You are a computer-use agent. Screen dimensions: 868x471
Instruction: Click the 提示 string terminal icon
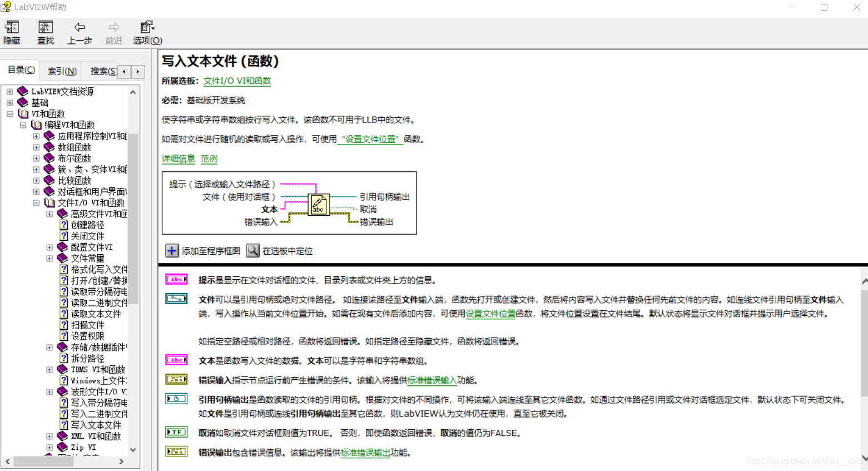pos(176,280)
